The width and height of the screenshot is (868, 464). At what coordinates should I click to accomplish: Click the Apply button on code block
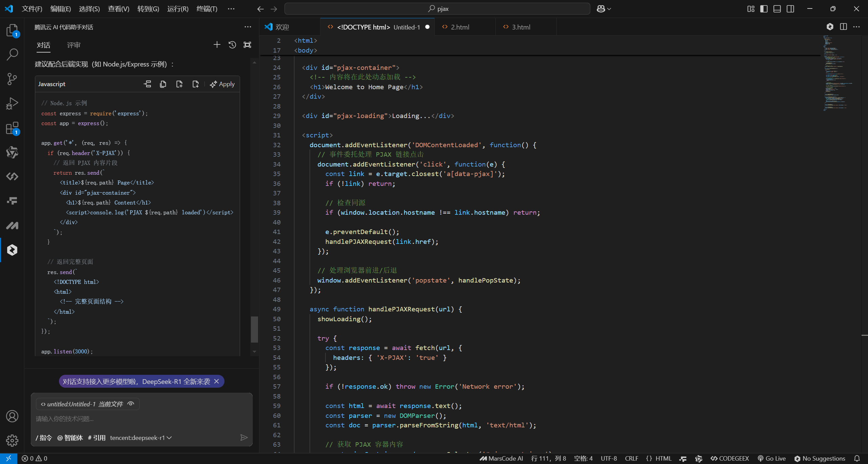click(x=222, y=84)
